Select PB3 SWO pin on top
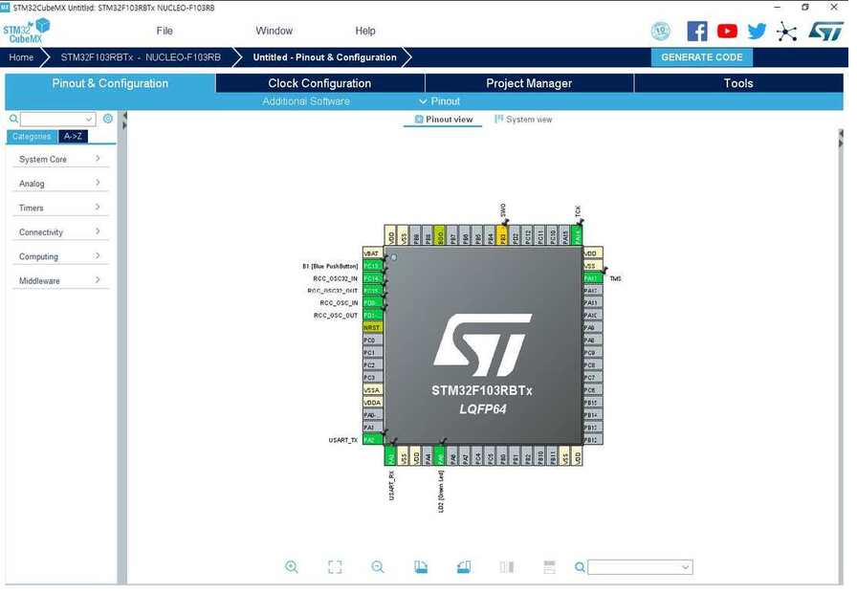The width and height of the screenshot is (857, 616). 502,235
